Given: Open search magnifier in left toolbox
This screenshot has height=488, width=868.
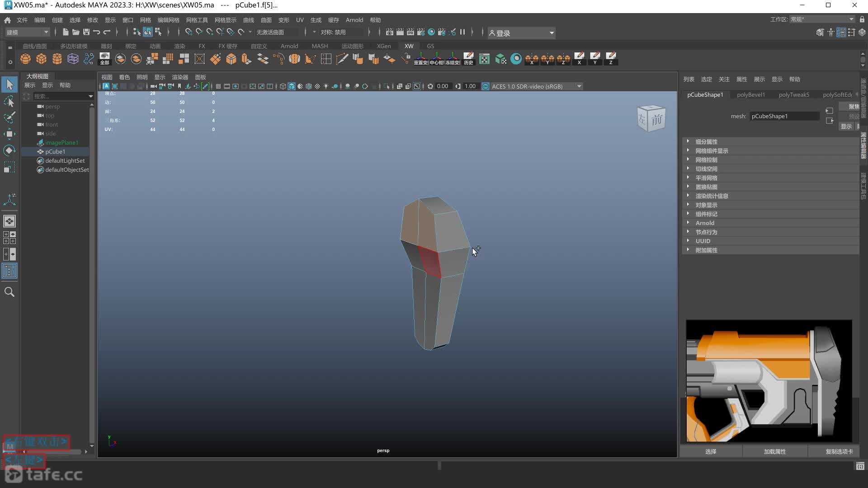Looking at the screenshot, I should coord(9,292).
